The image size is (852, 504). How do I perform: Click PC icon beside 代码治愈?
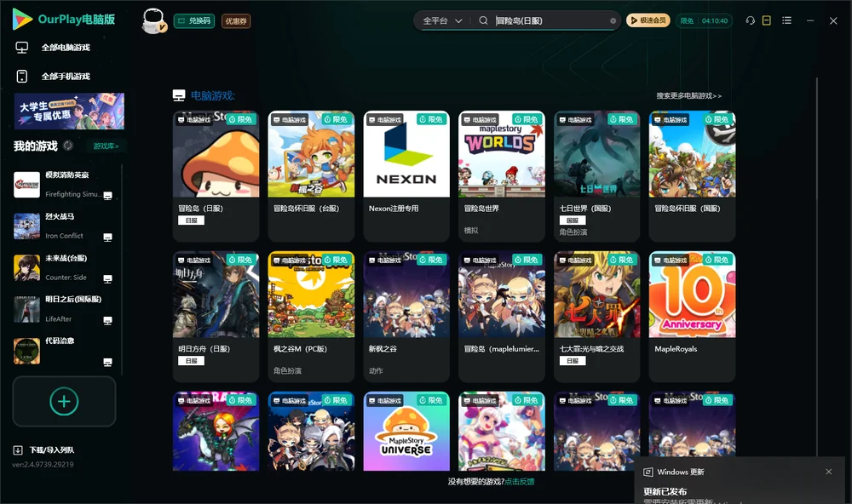(107, 363)
